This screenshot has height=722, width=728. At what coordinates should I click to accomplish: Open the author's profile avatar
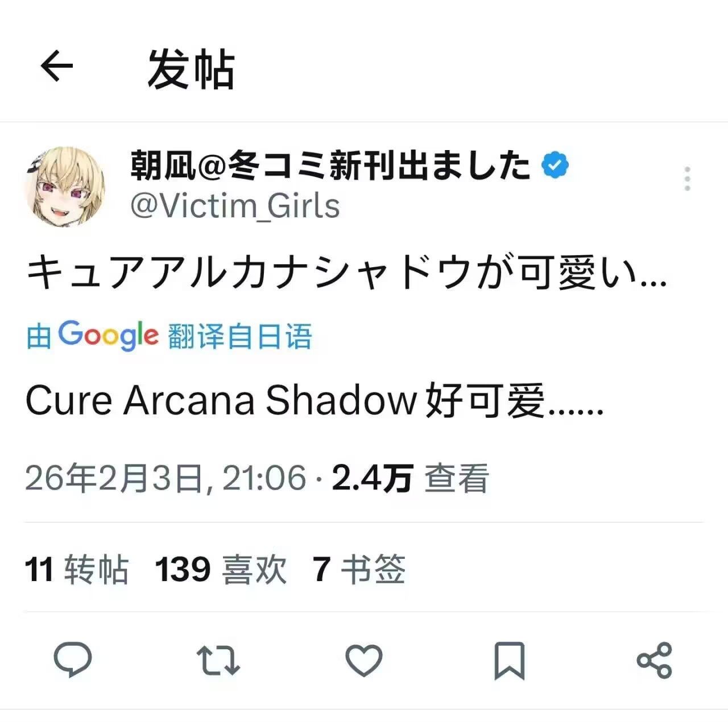pyautogui.click(x=66, y=186)
